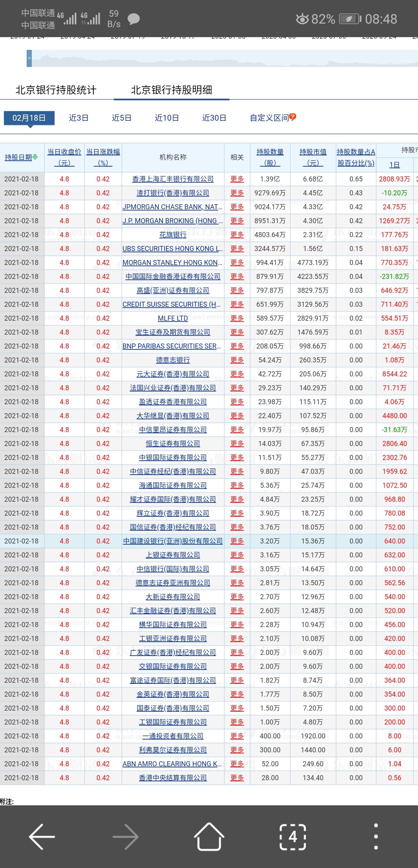
Task: Click the 机构名称 column header
Action: [x=173, y=157]
